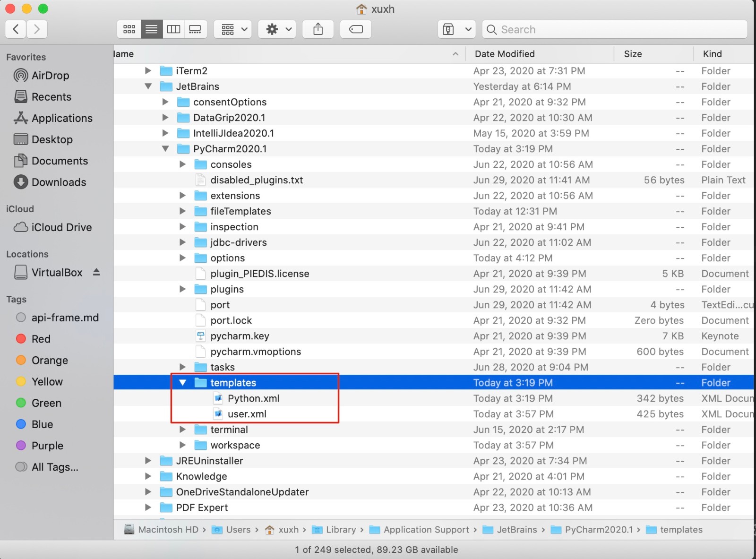Open AirDrop in the sidebar

(42, 76)
